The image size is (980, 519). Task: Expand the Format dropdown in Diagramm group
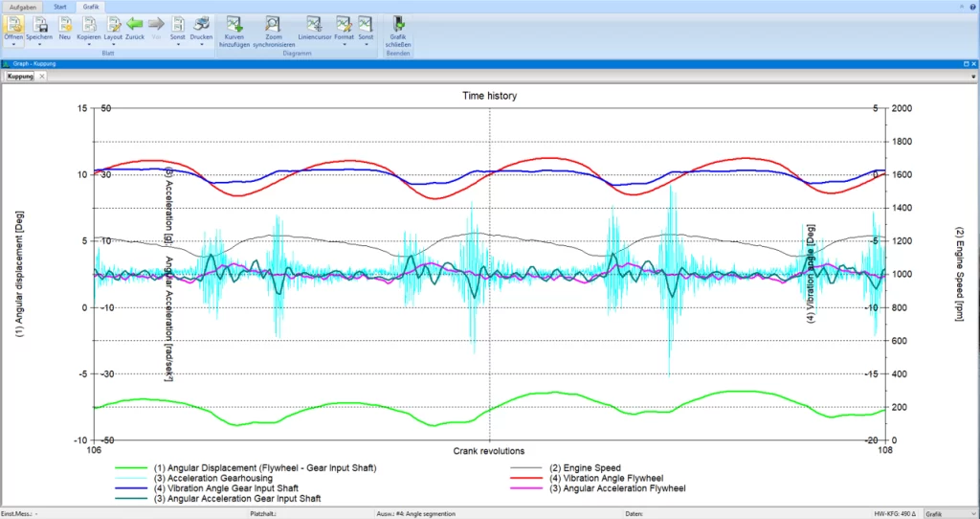[344, 44]
